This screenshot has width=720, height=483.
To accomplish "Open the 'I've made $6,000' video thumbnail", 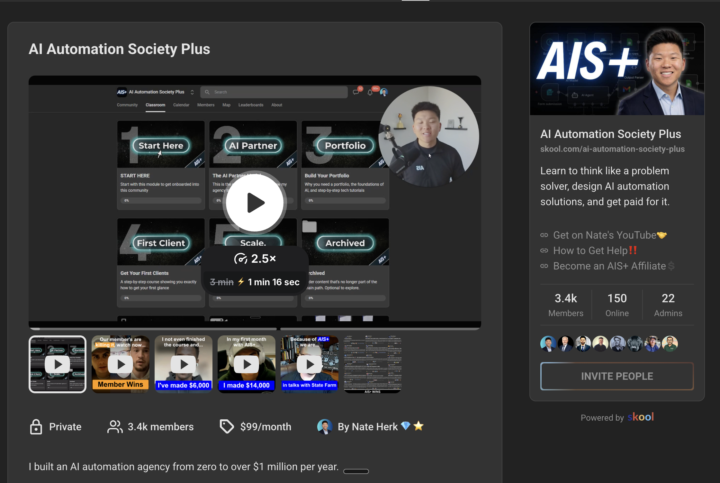I will [183, 364].
